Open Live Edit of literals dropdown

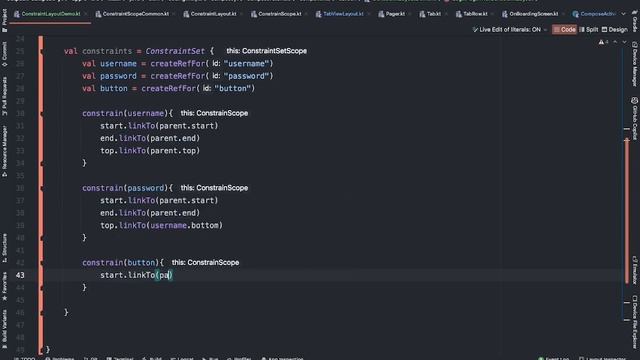pyautogui.click(x=510, y=29)
